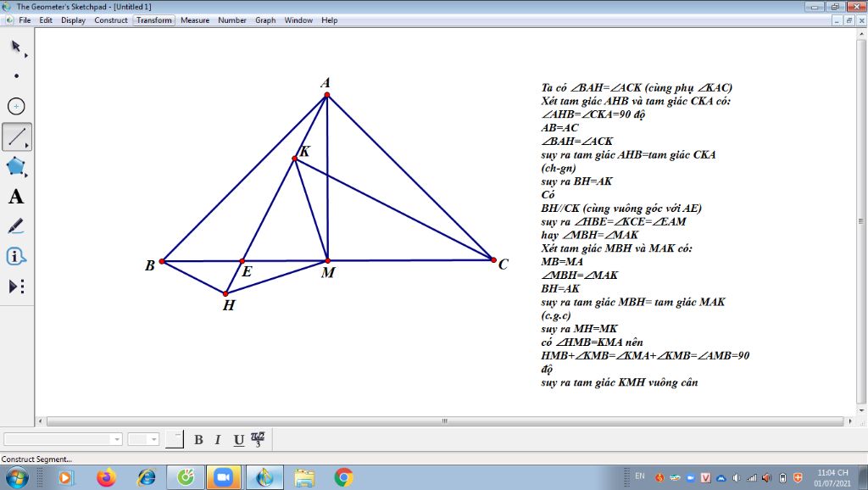Open the File menu

[x=25, y=20]
